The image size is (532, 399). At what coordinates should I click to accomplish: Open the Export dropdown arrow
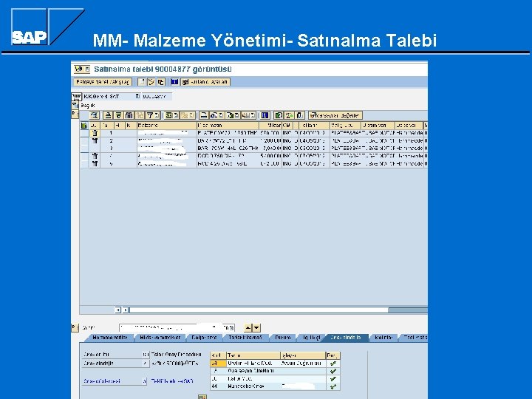pyautogui.click(x=237, y=115)
